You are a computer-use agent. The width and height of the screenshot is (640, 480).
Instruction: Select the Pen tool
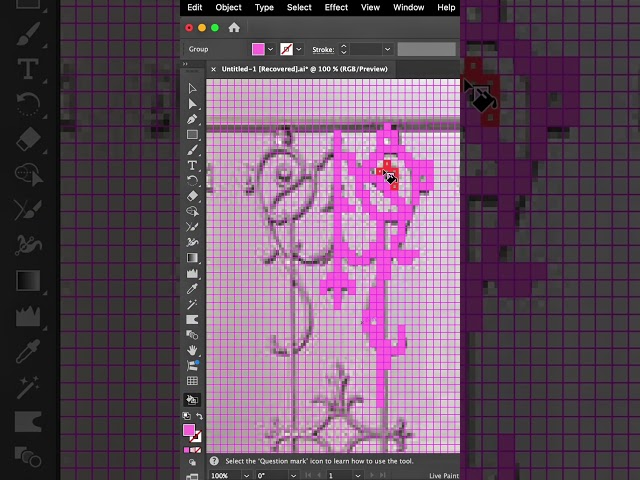(x=192, y=119)
